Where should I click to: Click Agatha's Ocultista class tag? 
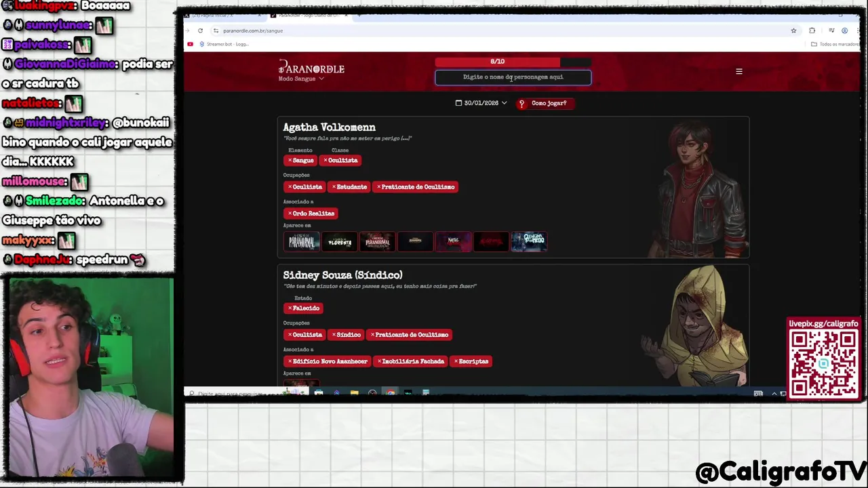coord(340,161)
